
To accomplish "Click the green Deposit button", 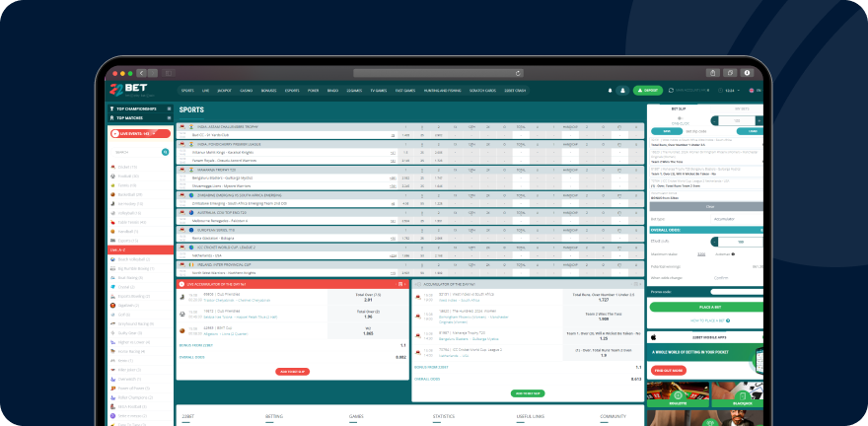I will tap(648, 90).
